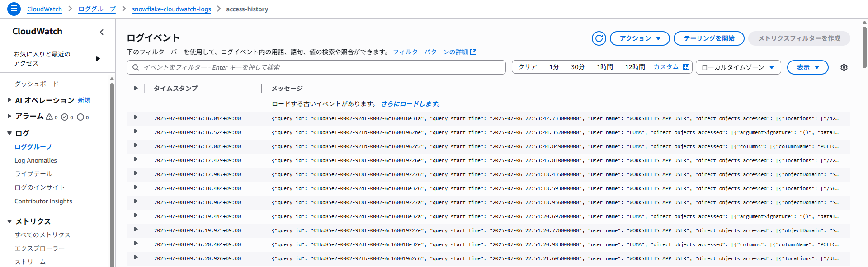Click the メッセージ column header
Screen dimensions: 868x267
pos(287,89)
